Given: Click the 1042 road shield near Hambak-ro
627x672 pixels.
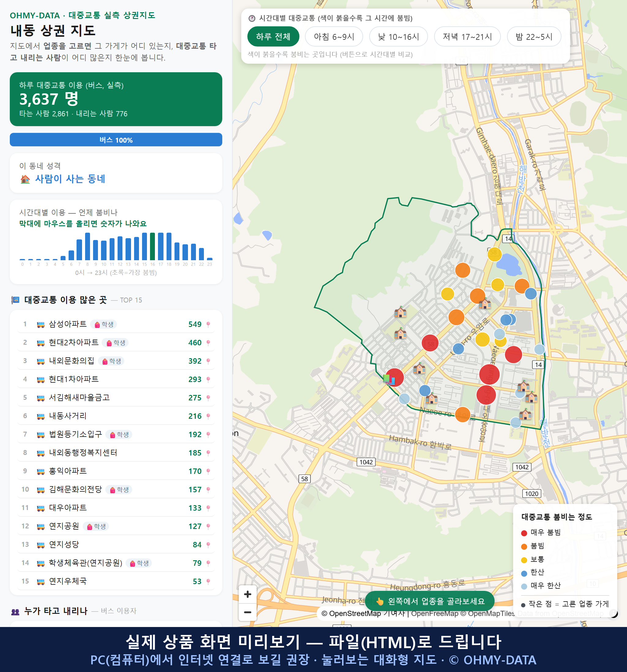Looking at the screenshot, I should [366, 462].
